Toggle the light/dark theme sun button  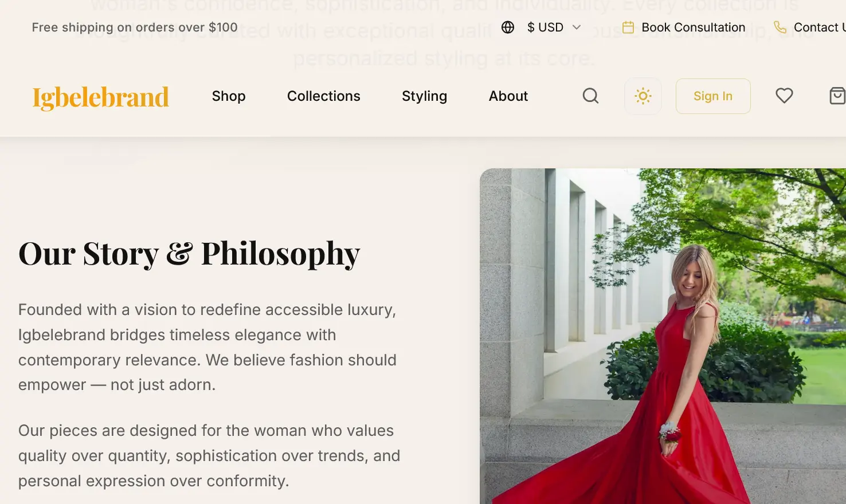point(643,96)
